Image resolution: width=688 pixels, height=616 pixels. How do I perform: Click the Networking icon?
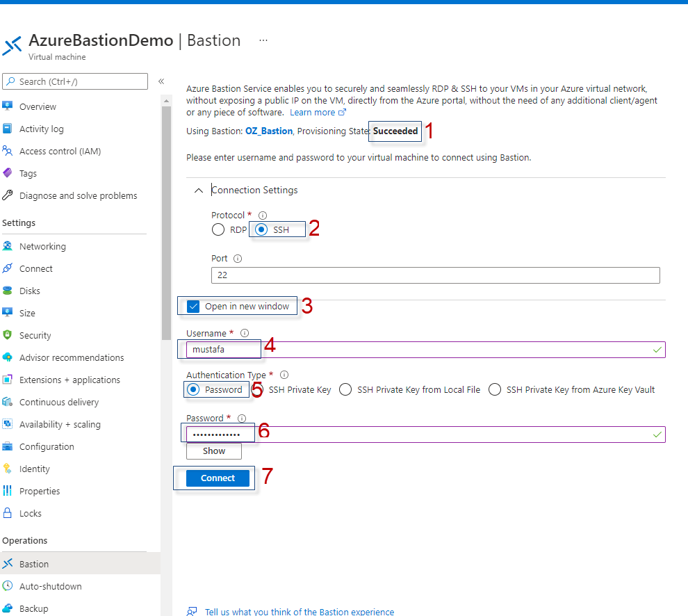tap(8, 246)
